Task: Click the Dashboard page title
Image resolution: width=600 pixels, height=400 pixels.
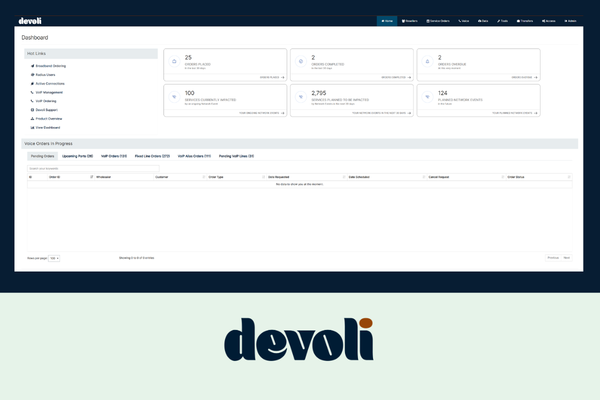Action: pos(35,38)
